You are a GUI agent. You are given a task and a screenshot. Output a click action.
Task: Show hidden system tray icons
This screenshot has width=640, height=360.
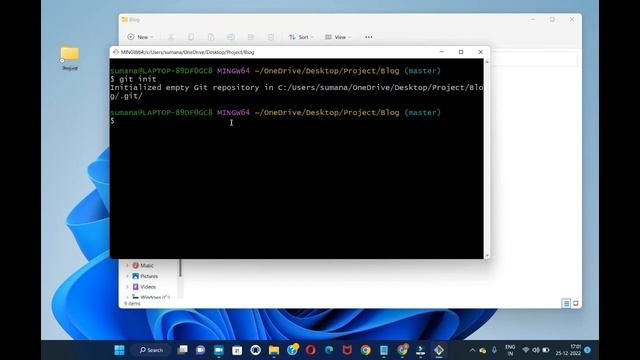(x=472, y=350)
